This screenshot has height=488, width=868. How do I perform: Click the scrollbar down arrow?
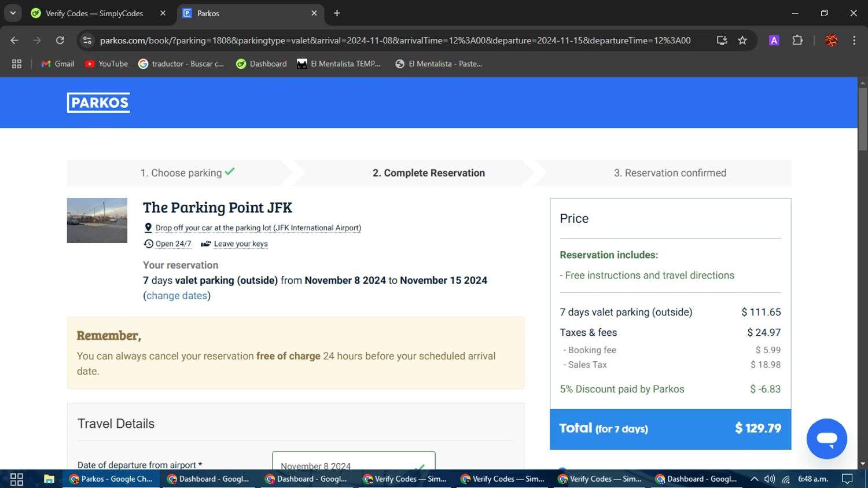click(863, 464)
